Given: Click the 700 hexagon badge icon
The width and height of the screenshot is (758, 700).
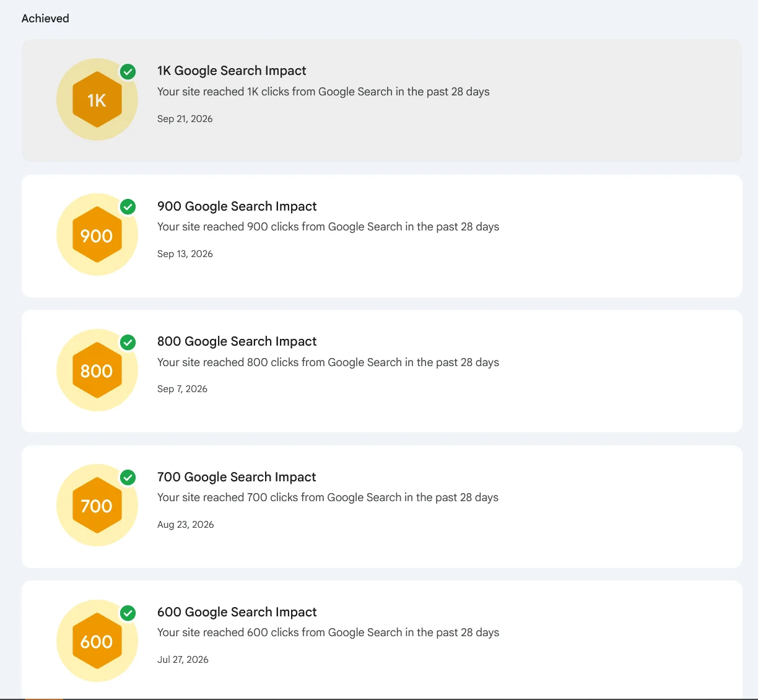Looking at the screenshot, I should [x=97, y=505].
